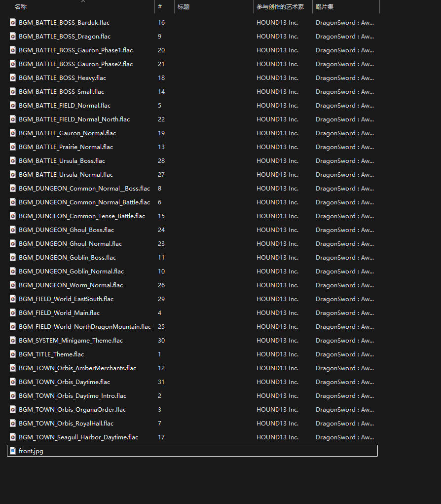
Task: Select file name BGM_TOWN_Orbis_Daytime_Intro.flac
Action: click(73, 396)
